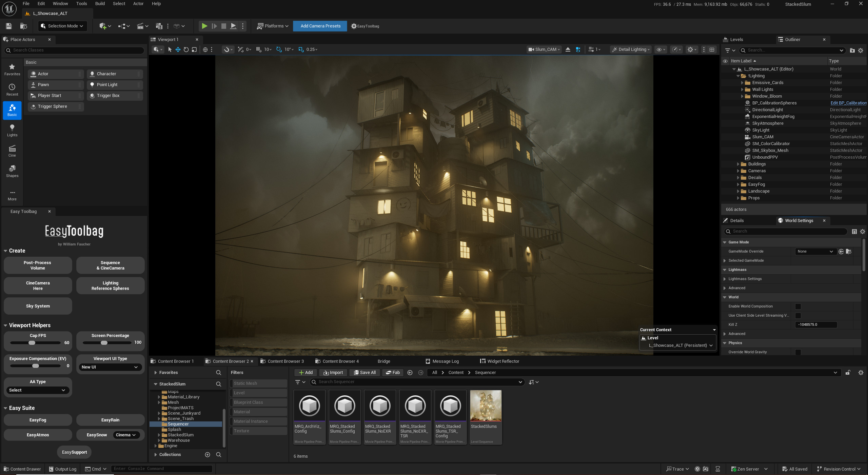The height and width of the screenshot is (475, 868).
Task: Click the Screen Percentage slider handle
Action: click(104, 343)
